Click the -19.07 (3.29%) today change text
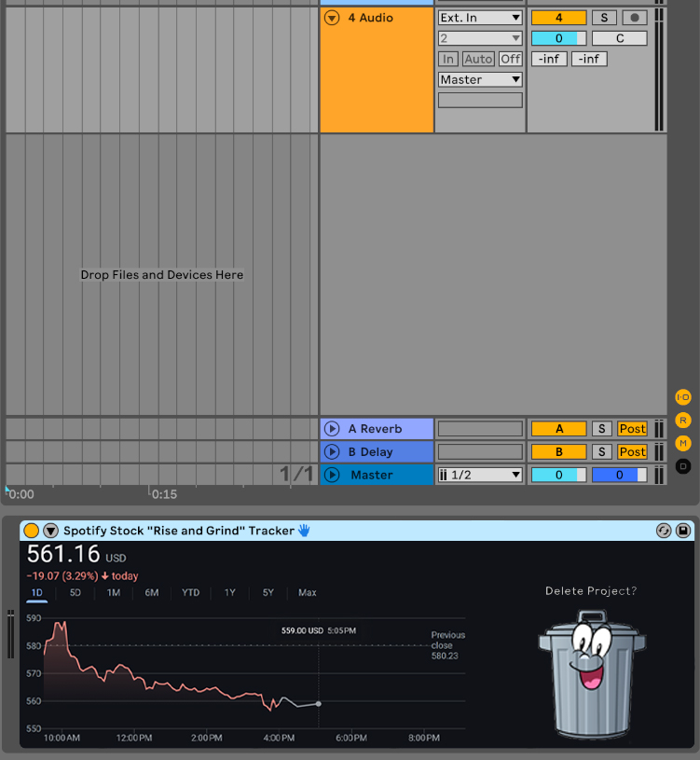 (82, 576)
